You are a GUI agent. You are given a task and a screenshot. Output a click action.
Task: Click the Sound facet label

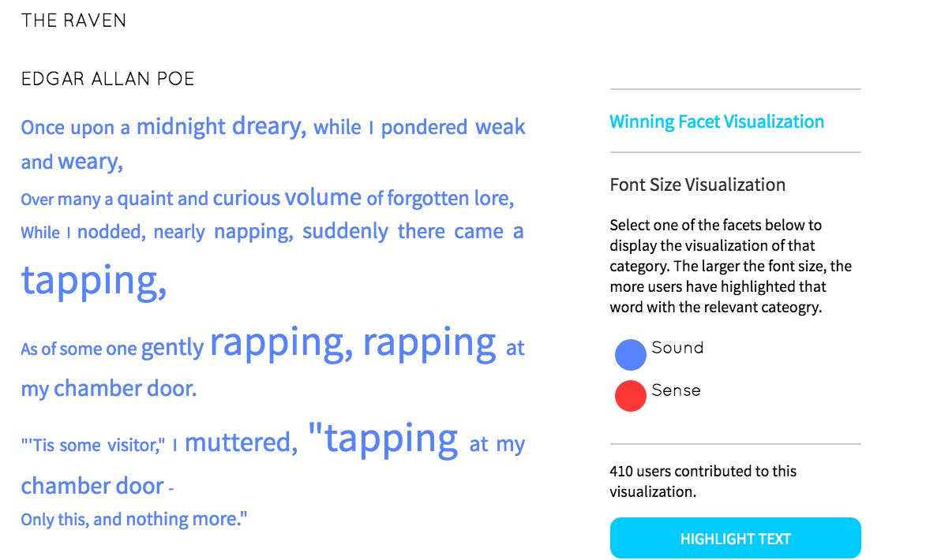677,348
